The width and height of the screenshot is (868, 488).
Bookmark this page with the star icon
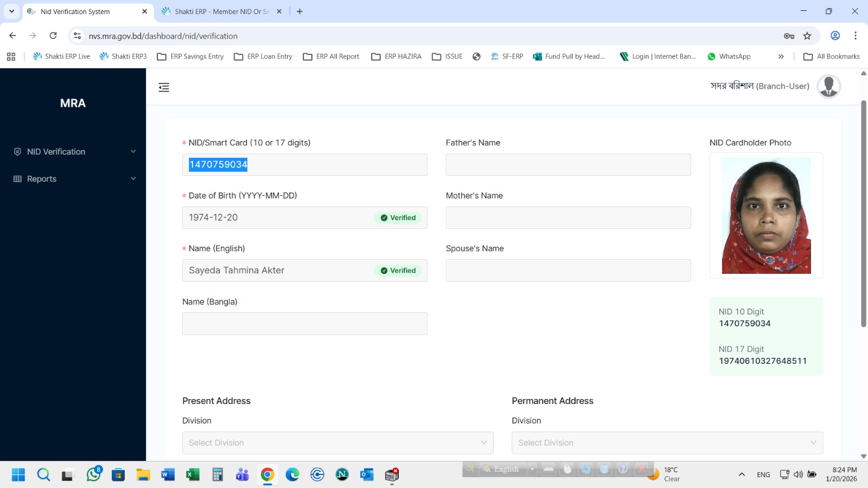coord(807,36)
